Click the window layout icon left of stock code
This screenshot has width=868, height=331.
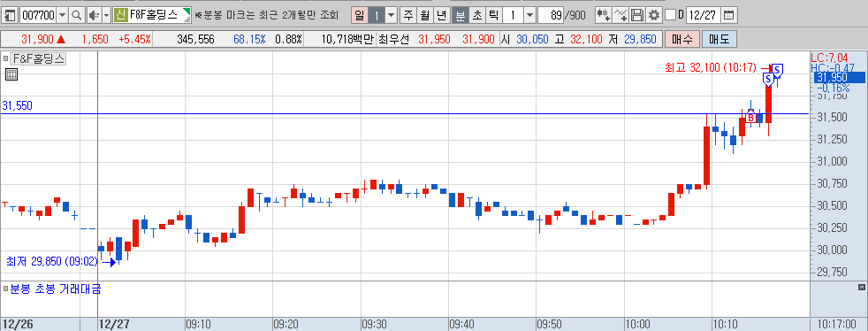click(x=10, y=15)
